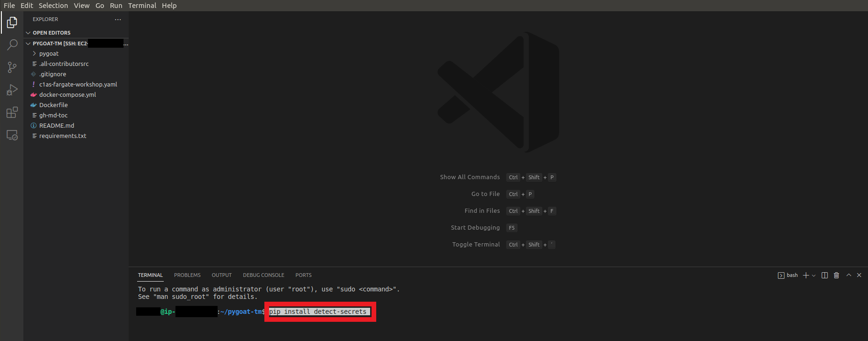
Task: Open the Remote Explorer view icon
Action: point(12,135)
